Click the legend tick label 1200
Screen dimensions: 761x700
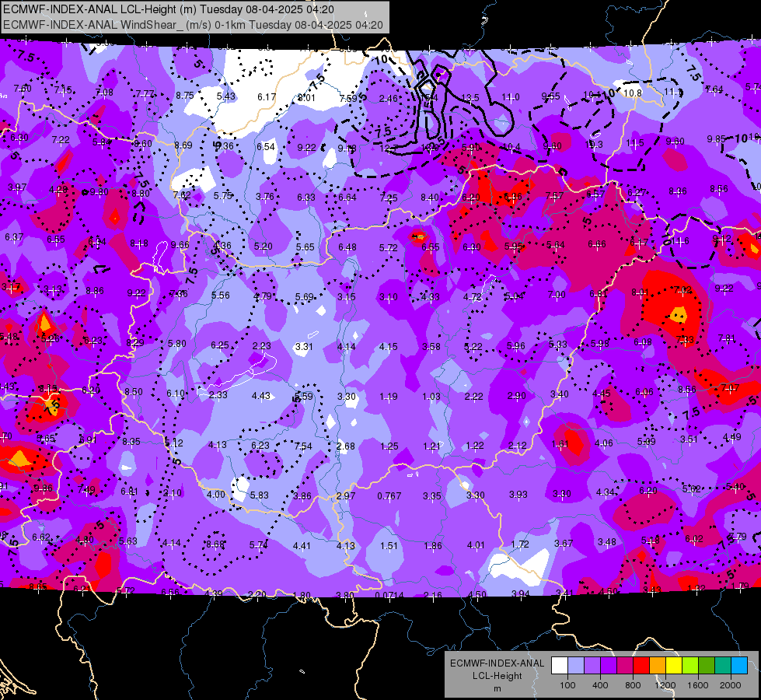click(x=665, y=685)
